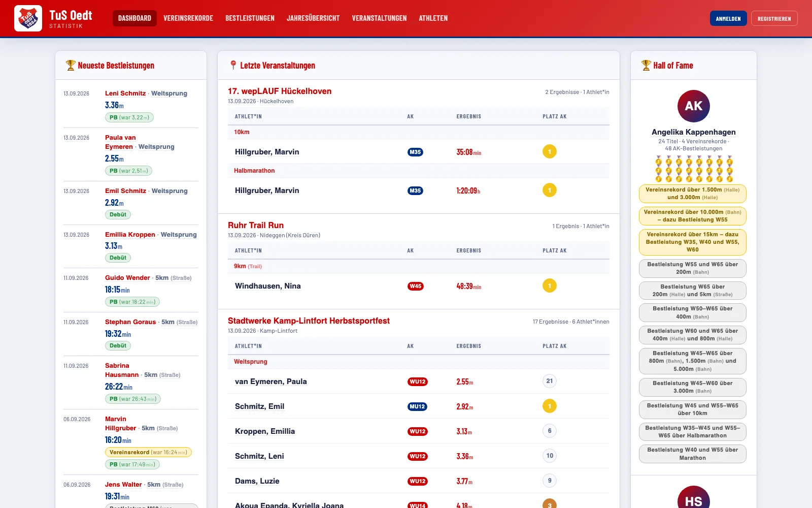Open van Eymeren, Paula in results table
The height and width of the screenshot is (508, 812).
pyautogui.click(x=271, y=382)
